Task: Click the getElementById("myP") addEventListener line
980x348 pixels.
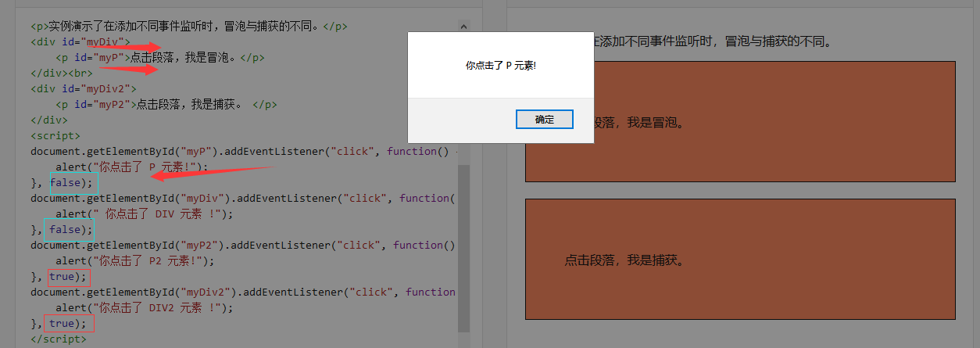Action: click(x=244, y=151)
